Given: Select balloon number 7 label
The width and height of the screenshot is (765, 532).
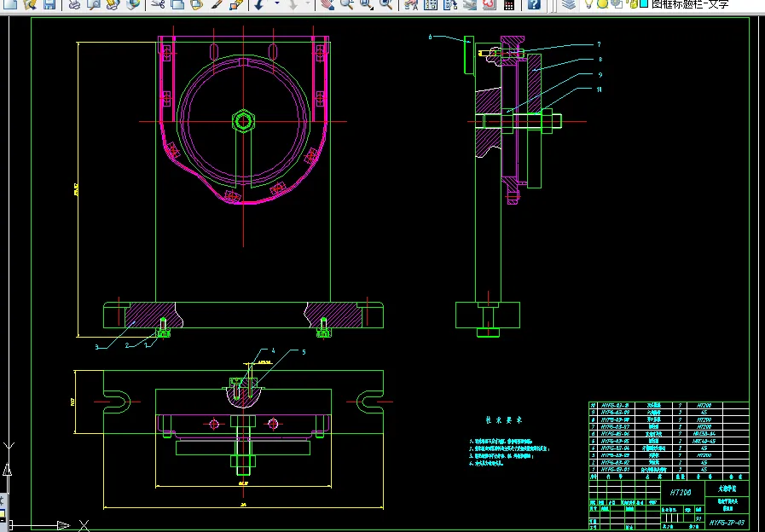Looking at the screenshot, I should [599, 44].
